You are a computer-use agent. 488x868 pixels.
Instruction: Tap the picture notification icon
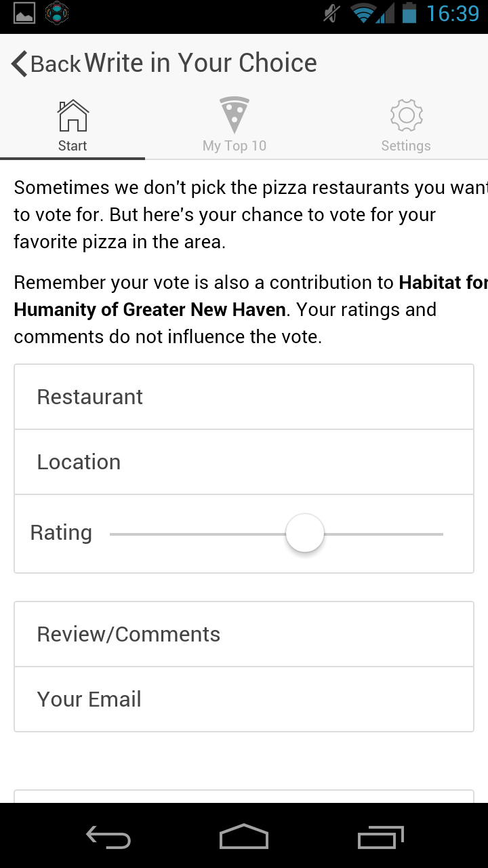click(24, 14)
